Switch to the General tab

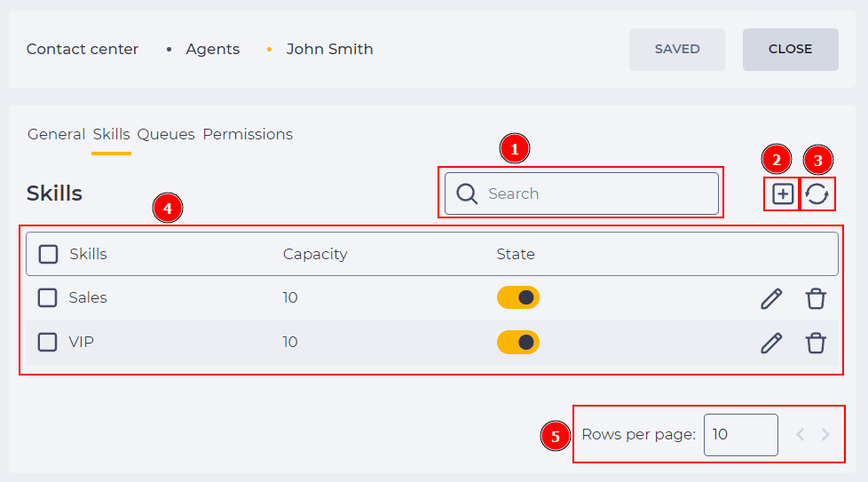(x=56, y=134)
